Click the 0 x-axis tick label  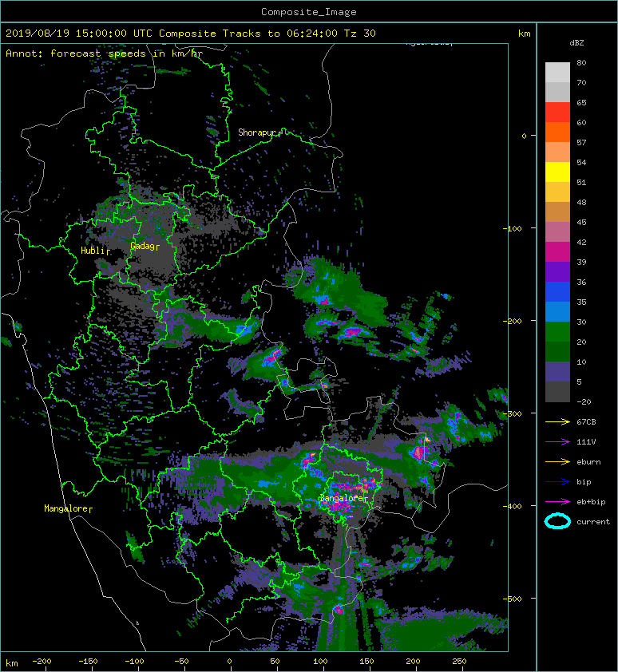click(x=229, y=662)
